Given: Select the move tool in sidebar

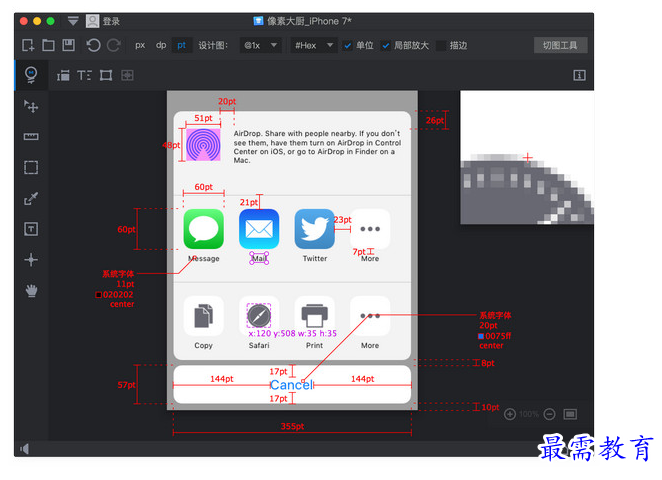Looking at the screenshot, I should coord(31,106).
